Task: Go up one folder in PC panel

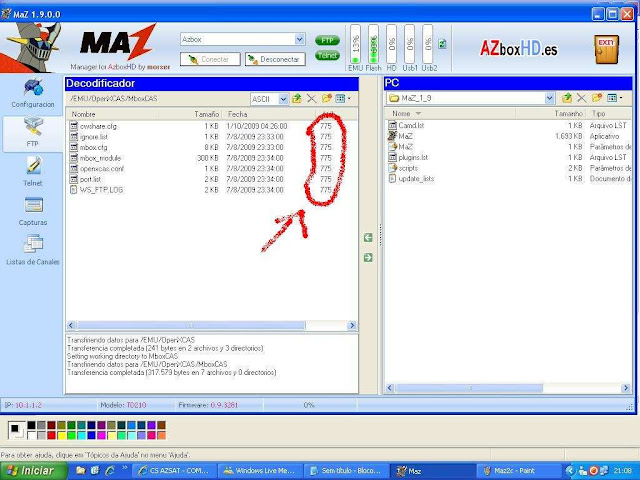Action: pos(567,98)
